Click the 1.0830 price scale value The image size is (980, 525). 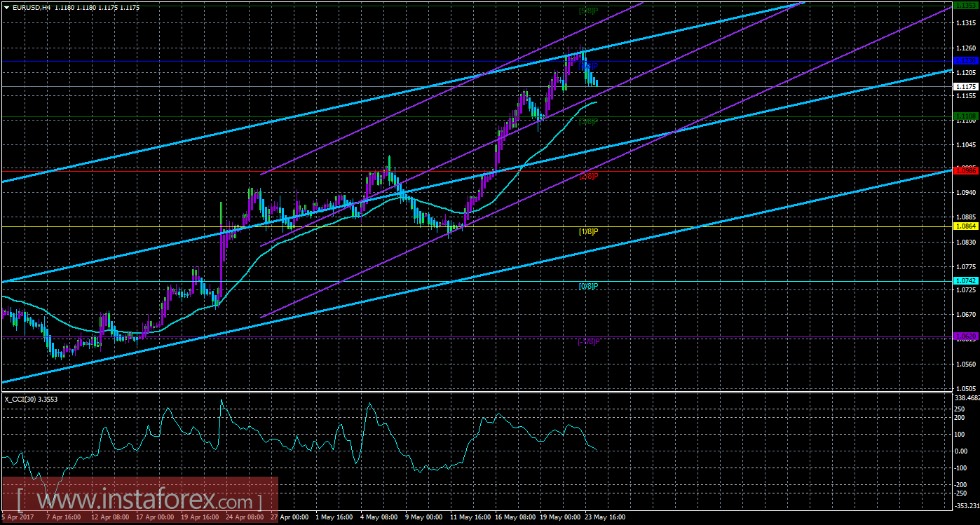click(x=965, y=243)
